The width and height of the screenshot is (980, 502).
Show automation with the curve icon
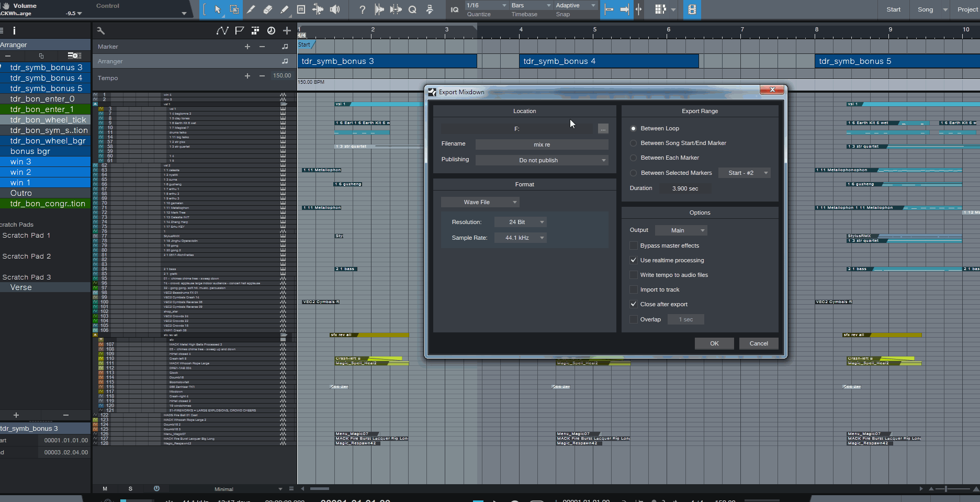click(x=222, y=31)
